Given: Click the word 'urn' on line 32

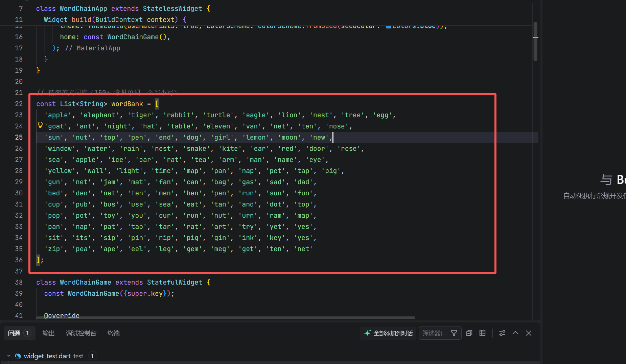Looking at the screenshot, I should (248, 215).
